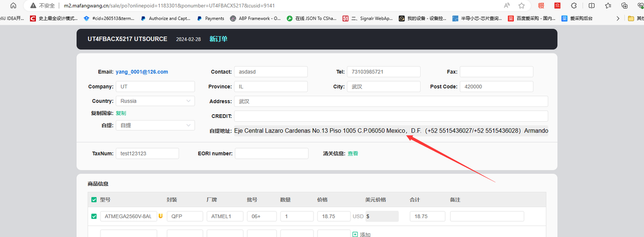Toggle the checkbox for ATMEGA2560V-8AU row
This screenshot has width=644, height=237.
click(94, 217)
